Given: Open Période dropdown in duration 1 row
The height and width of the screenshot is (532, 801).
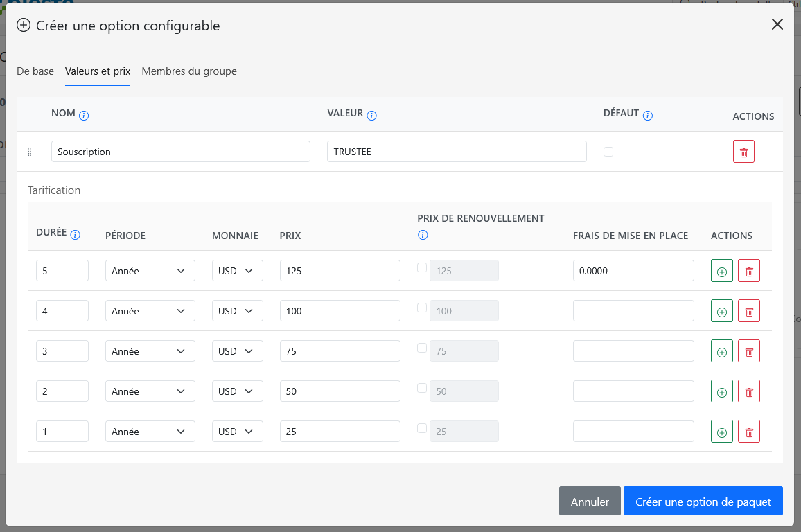Looking at the screenshot, I should 150,432.
